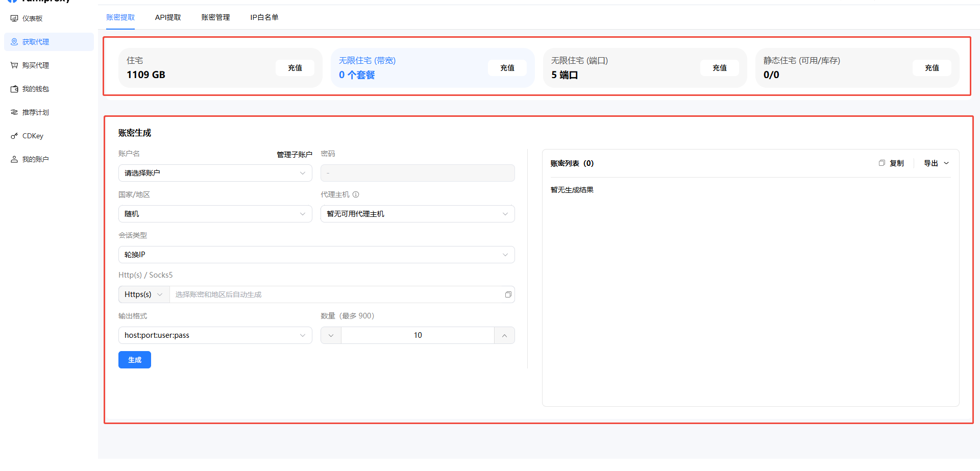Open the 管理子账户 link
The width and height of the screenshot is (980, 471).
coord(295,155)
